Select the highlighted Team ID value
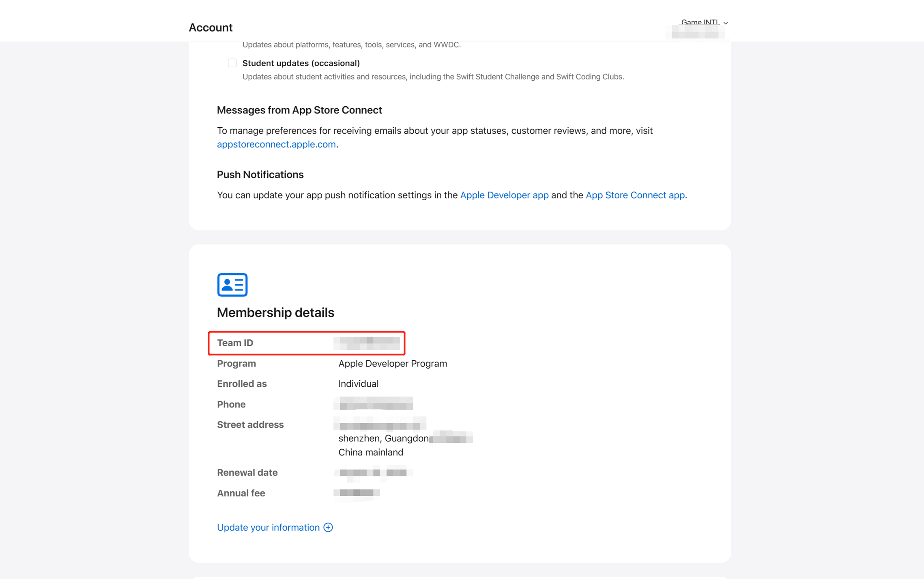The width and height of the screenshot is (924, 579). point(366,343)
